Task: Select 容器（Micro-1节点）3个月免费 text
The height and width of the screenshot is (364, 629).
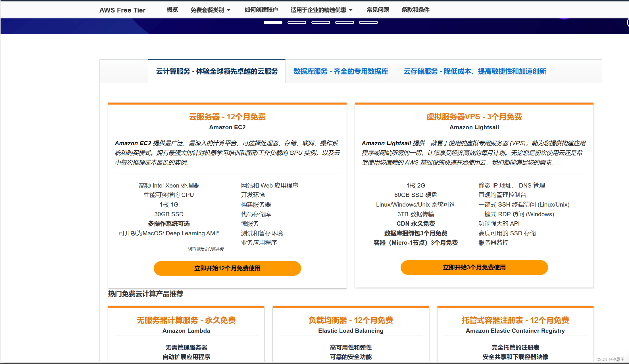Action: coord(416,243)
